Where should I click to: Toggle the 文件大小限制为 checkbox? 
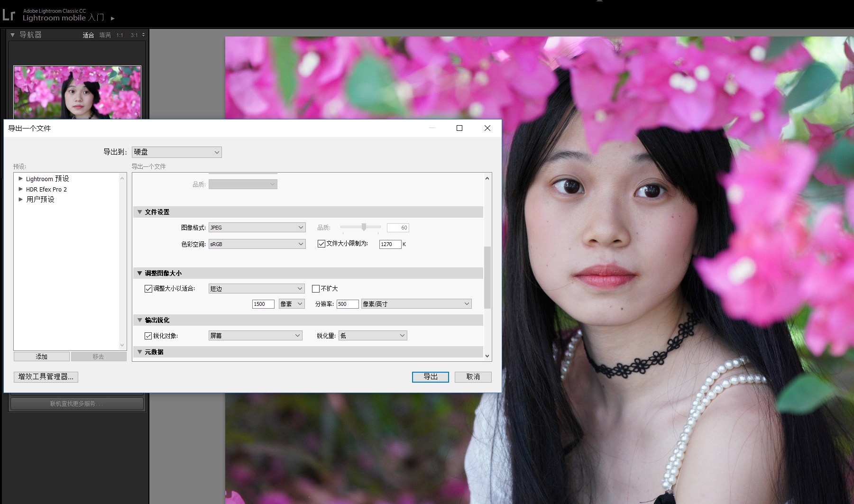pyautogui.click(x=321, y=244)
